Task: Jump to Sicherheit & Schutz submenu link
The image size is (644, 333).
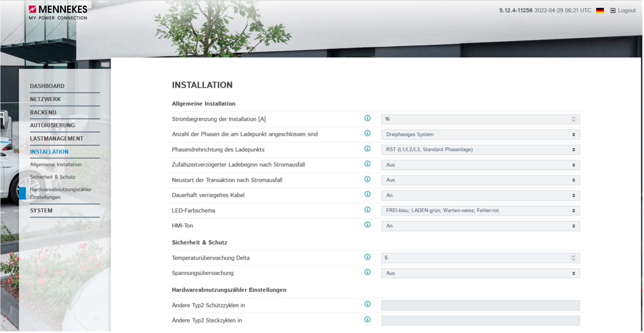Action: (x=53, y=177)
